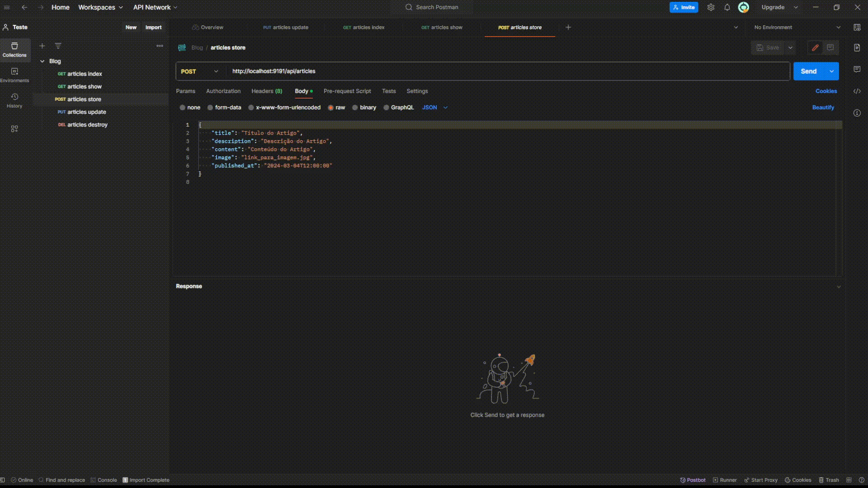Click the pencil edit icon near Save
This screenshot has width=868, height=488.
(x=815, y=47)
